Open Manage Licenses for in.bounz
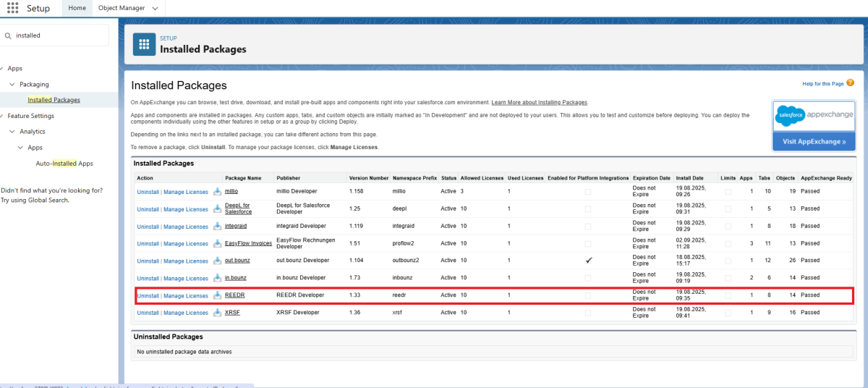 click(185, 278)
